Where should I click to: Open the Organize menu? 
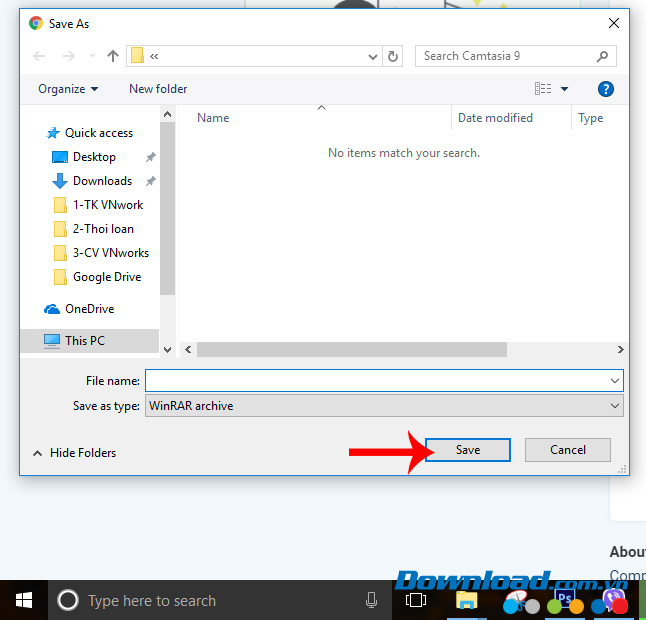pyautogui.click(x=68, y=89)
